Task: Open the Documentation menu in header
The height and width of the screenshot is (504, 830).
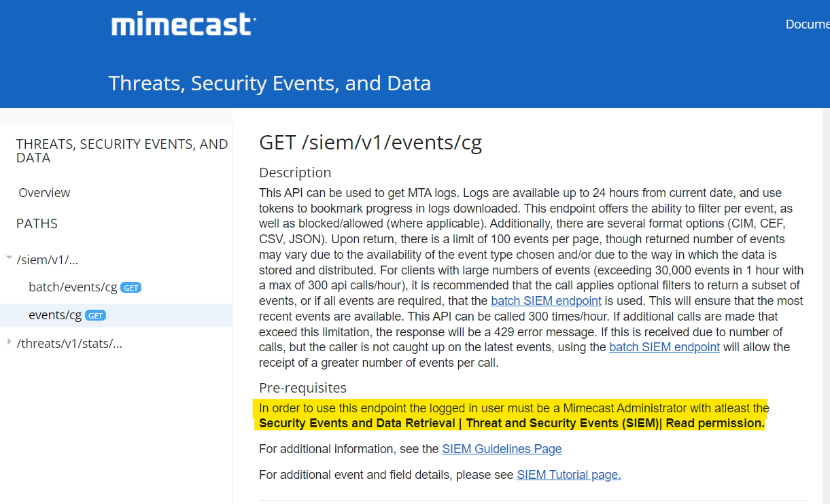Action: tap(807, 24)
